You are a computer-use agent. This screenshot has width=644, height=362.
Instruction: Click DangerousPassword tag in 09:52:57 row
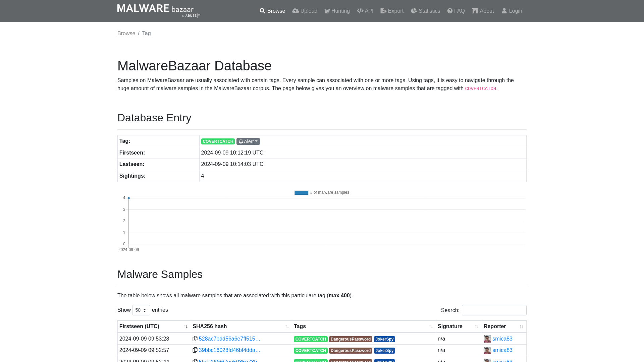point(351,351)
